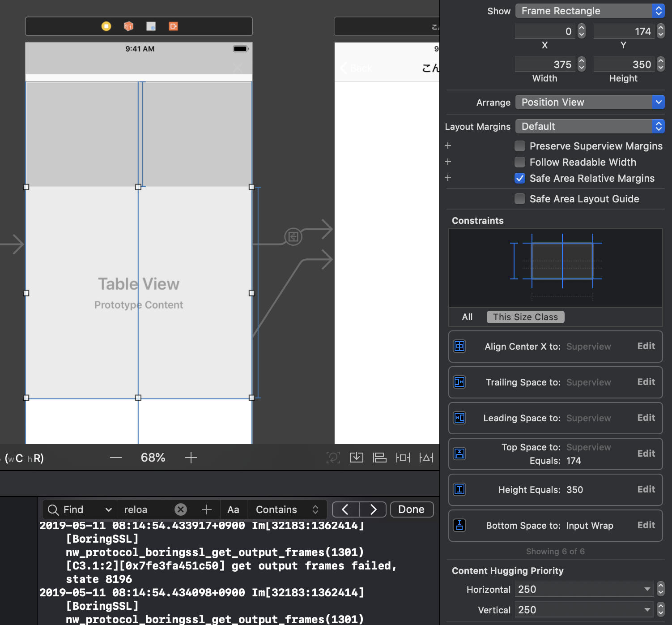Screen dimensions: 672x625
Task: Open the Show Frame Rectangle dropdown
Action: (589, 11)
